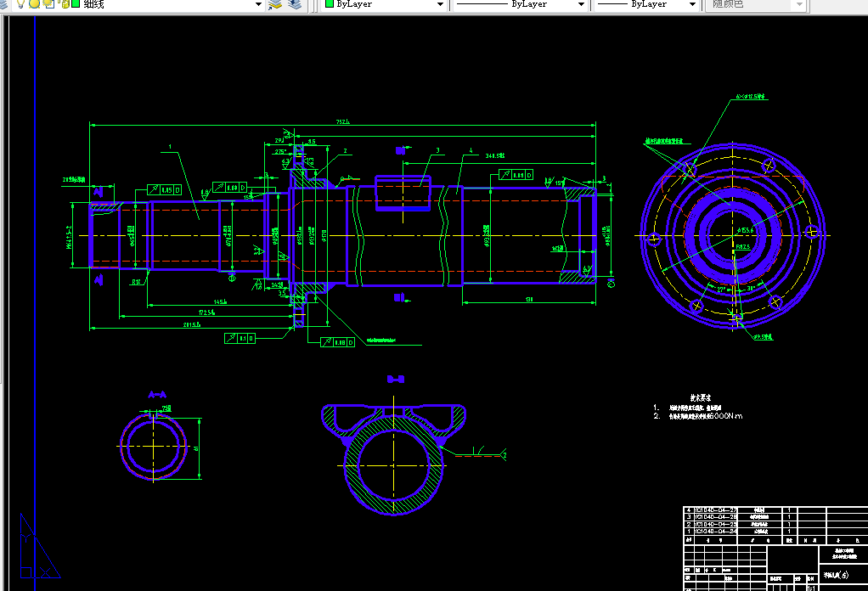Image resolution: width=868 pixels, height=591 pixels.
Task: Select the 1:1 scale cell in title block
Action: pos(812,588)
